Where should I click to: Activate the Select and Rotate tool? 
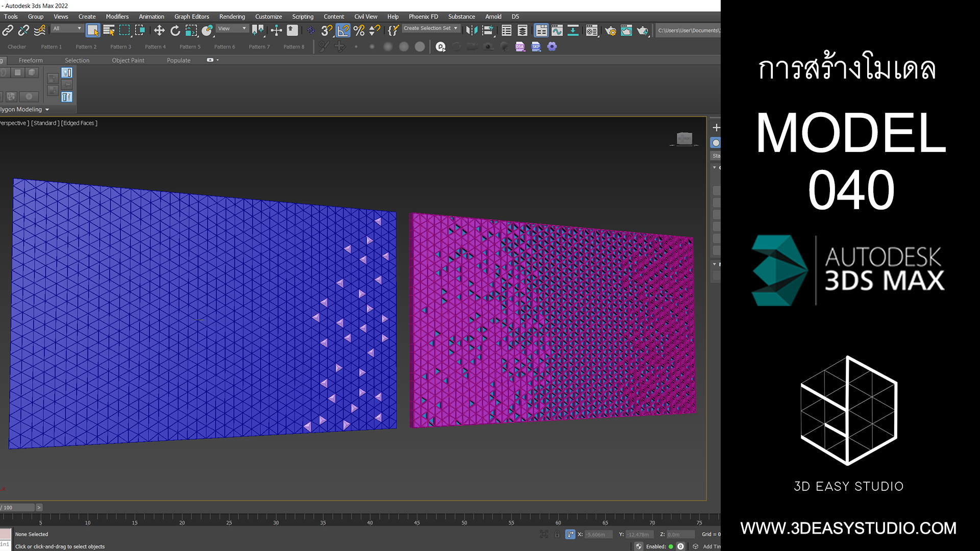coord(175,31)
